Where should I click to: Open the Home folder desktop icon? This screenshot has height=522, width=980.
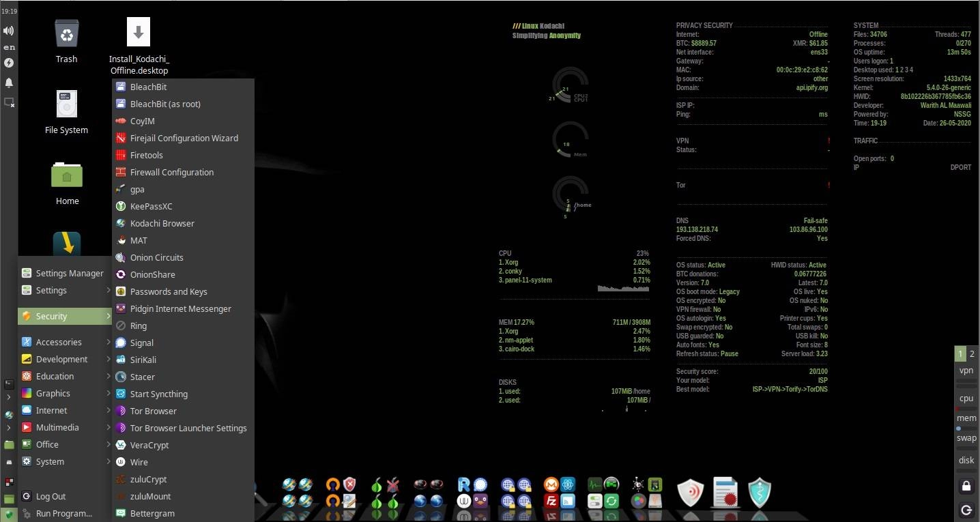pos(67,175)
